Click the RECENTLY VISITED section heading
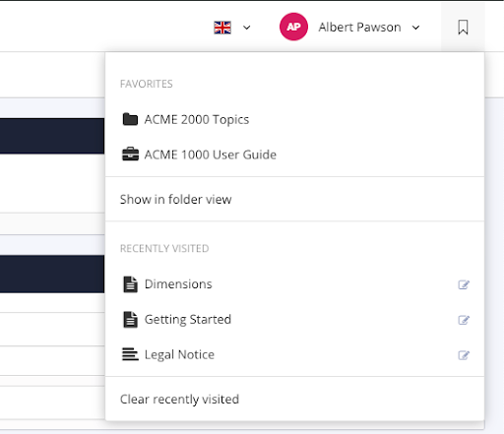 point(164,249)
